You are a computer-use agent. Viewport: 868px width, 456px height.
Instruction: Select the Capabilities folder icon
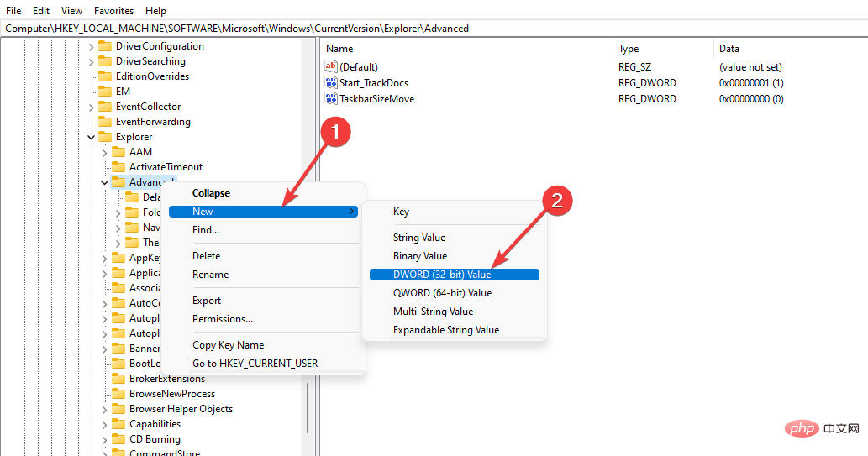click(x=118, y=424)
